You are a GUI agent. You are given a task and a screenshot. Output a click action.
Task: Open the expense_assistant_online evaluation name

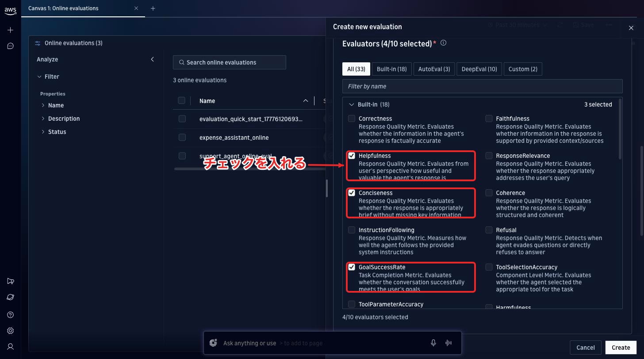(x=234, y=137)
